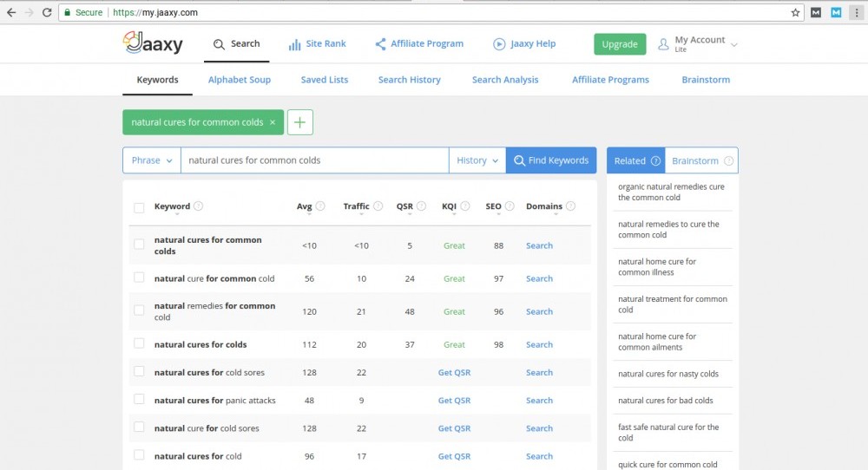The image size is (868, 470).
Task: Check the 'natural cures for common colds' row
Action: pos(139,244)
